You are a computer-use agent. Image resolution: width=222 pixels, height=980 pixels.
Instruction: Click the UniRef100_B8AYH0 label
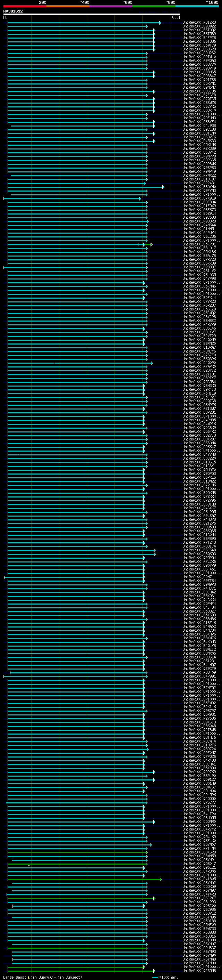[x=199, y=187]
